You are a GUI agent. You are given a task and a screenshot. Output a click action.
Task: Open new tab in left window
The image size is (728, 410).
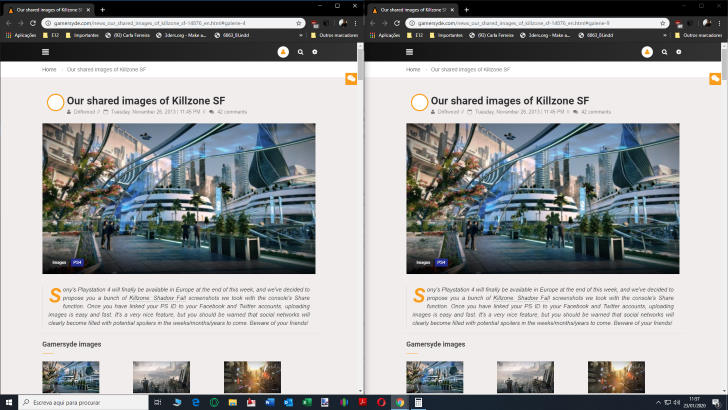pos(103,9)
